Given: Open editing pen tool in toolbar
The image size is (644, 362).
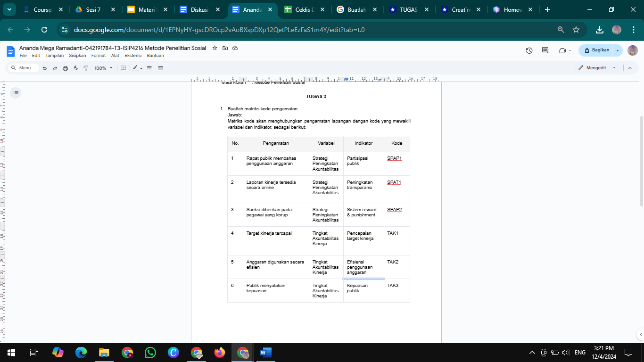Looking at the screenshot, I should pos(135,68).
